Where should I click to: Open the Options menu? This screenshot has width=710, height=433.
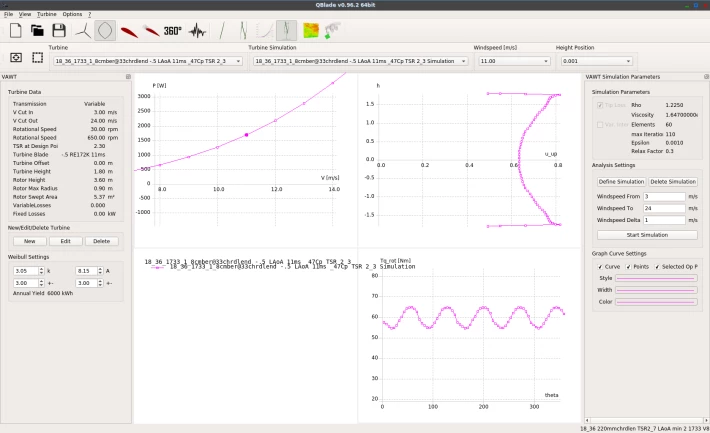(72, 14)
